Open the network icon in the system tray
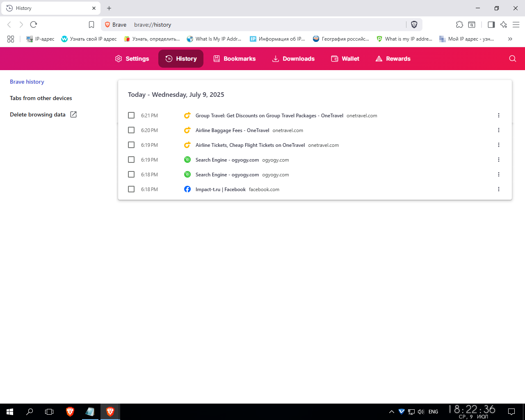Viewport: 525px width, 420px height. tap(411, 412)
